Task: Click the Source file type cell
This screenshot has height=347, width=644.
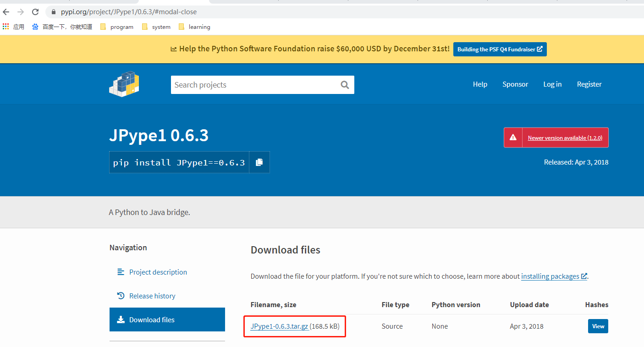Action: coord(392,326)
